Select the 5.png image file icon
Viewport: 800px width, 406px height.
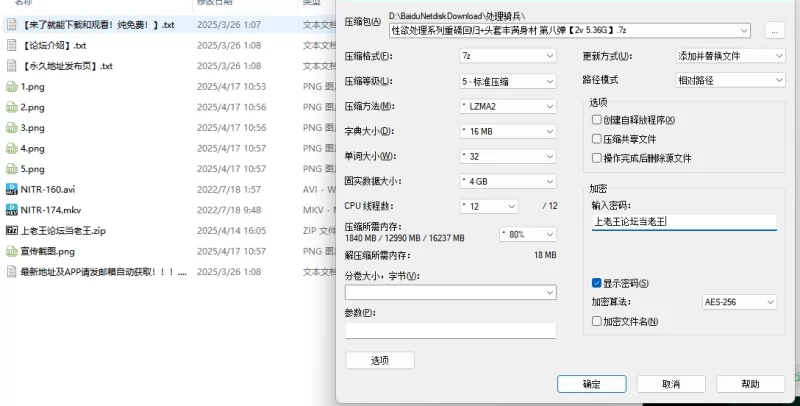tap(12, 169)
